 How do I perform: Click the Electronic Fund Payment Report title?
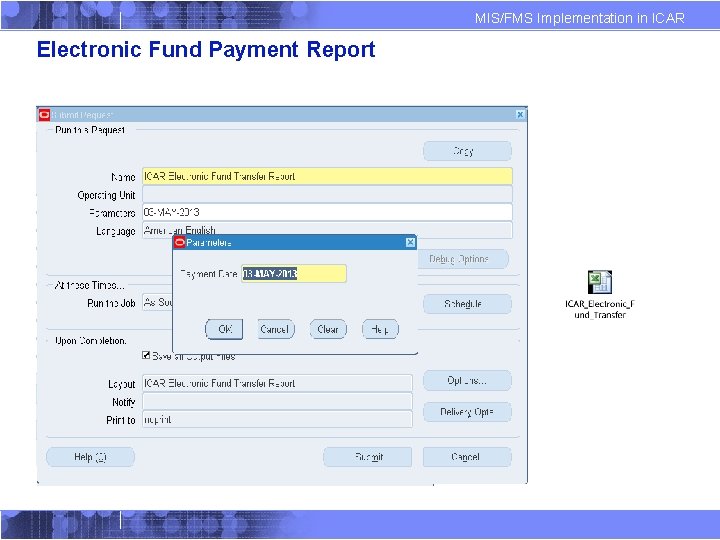point(206,49)
